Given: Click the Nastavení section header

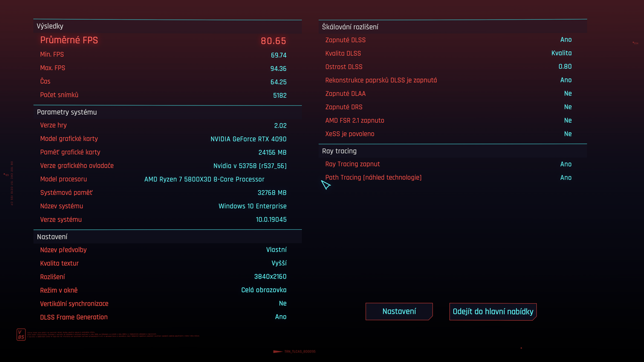Looking at the screenshot, I should [52, 237].
